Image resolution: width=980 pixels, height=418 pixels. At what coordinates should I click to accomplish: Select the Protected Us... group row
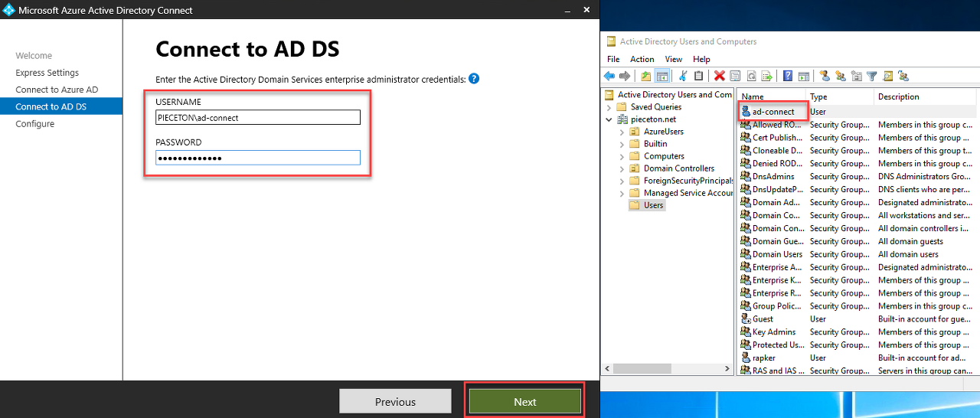coord(857,345)
